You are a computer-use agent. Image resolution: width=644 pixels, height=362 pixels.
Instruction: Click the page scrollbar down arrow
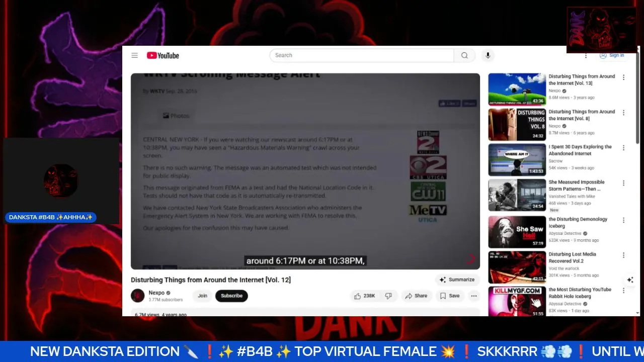pyautogui.click(x=638, y=313)
